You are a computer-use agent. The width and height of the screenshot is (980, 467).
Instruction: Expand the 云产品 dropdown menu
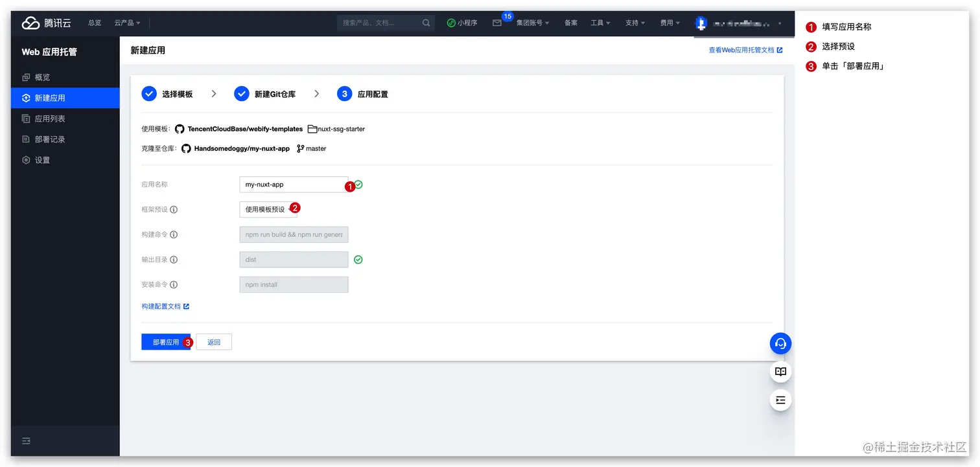coord(127,23)
